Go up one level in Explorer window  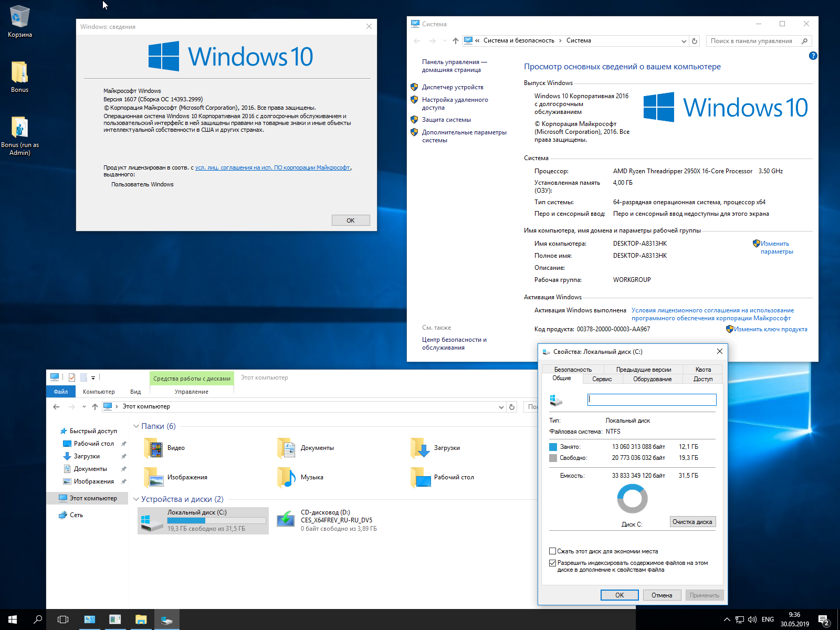click(94, 407)
